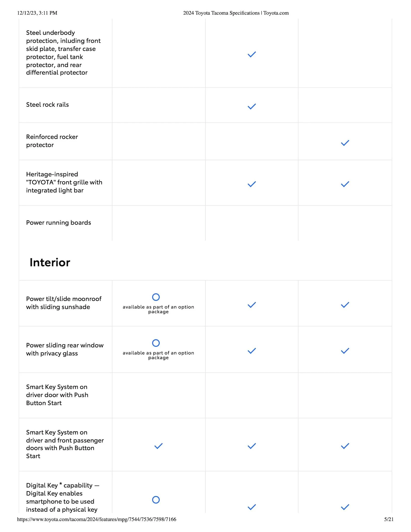
Task: Click checkmark for Steel underbody protection row
Action: point(252,55)
